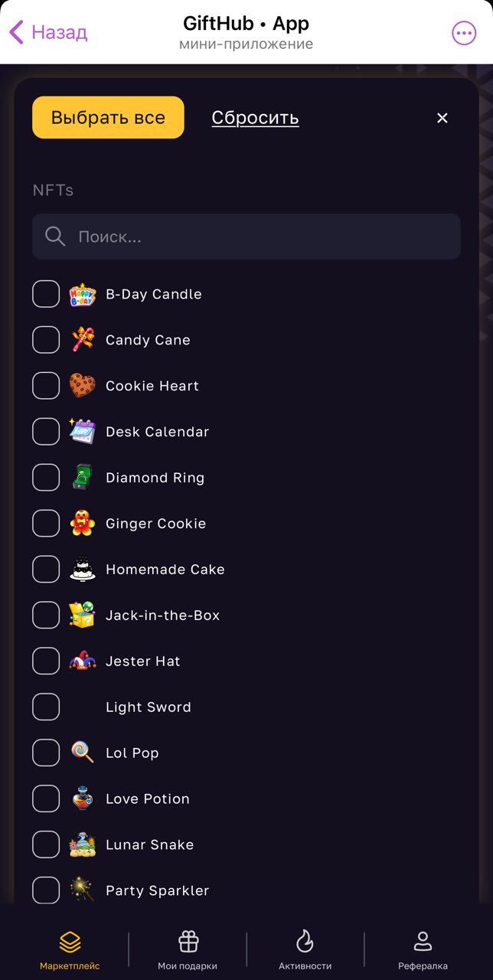
Task: Click the Lol Pop gift icon
Action: [x=82, y=753]
